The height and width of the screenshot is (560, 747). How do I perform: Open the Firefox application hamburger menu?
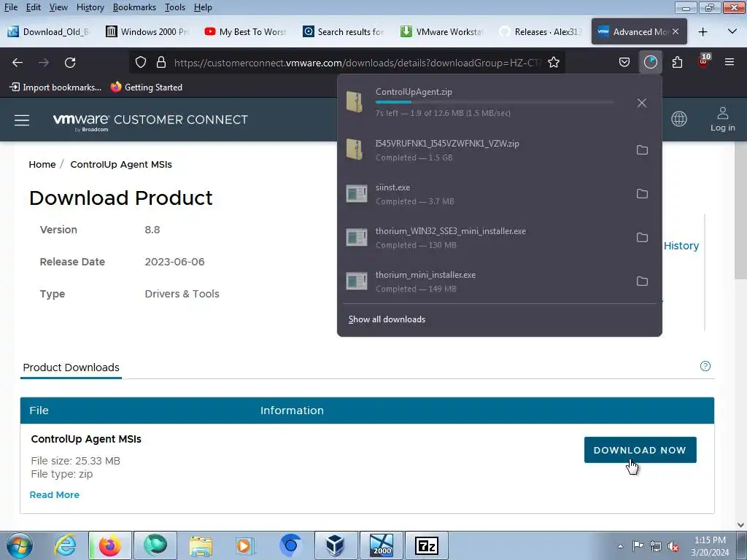[x=729, y=63]
